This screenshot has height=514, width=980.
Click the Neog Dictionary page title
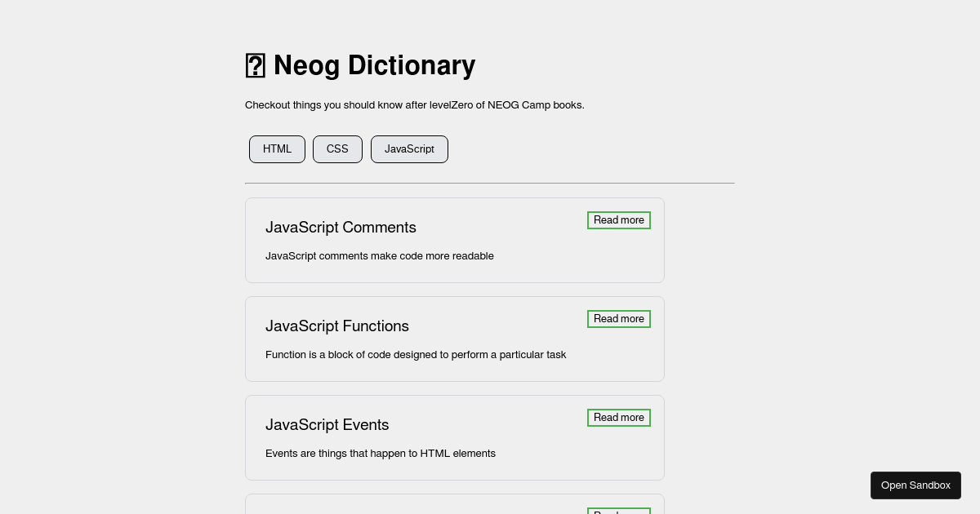pyautogui.click(x=374, y=65)
